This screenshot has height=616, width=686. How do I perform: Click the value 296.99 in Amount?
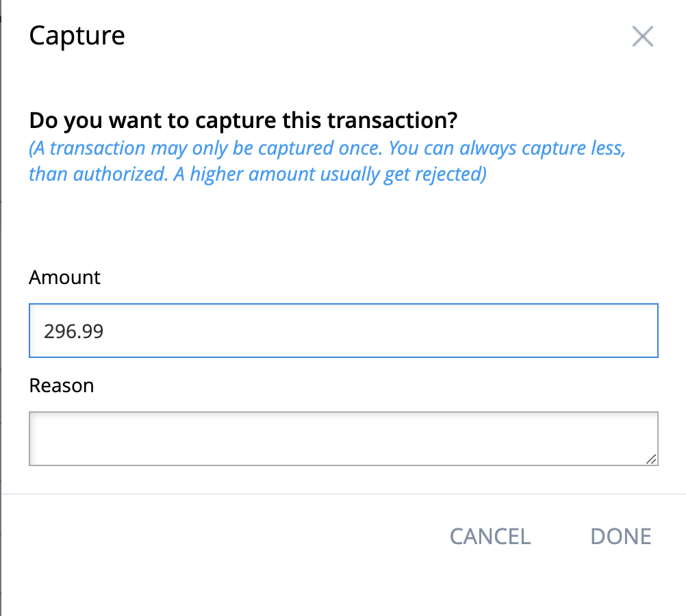(73, 331)
